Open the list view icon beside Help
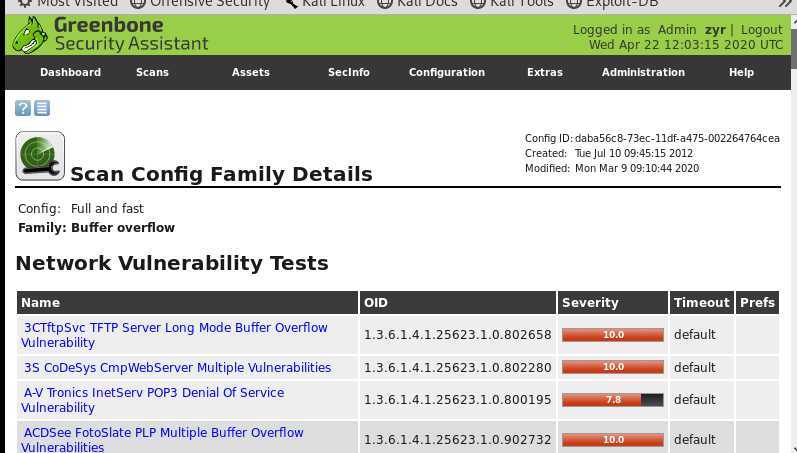This screenshot has height=453, width=797. (42, 108)
